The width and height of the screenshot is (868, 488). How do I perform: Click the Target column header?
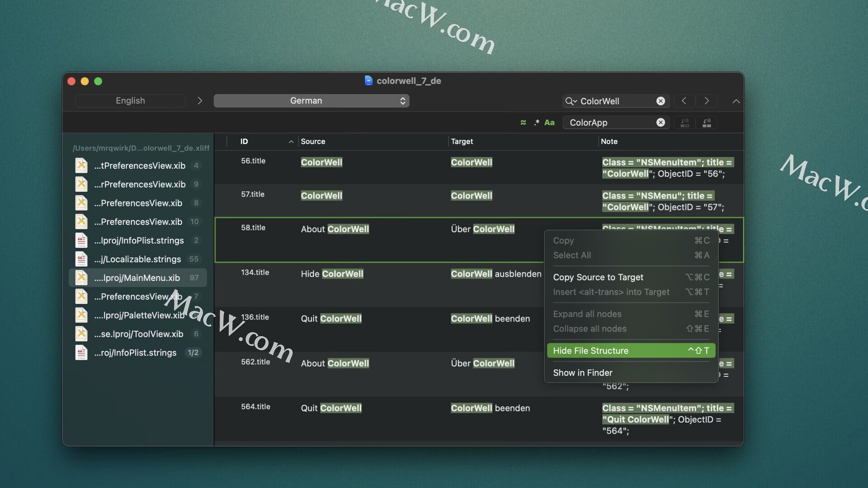(462, 141)
